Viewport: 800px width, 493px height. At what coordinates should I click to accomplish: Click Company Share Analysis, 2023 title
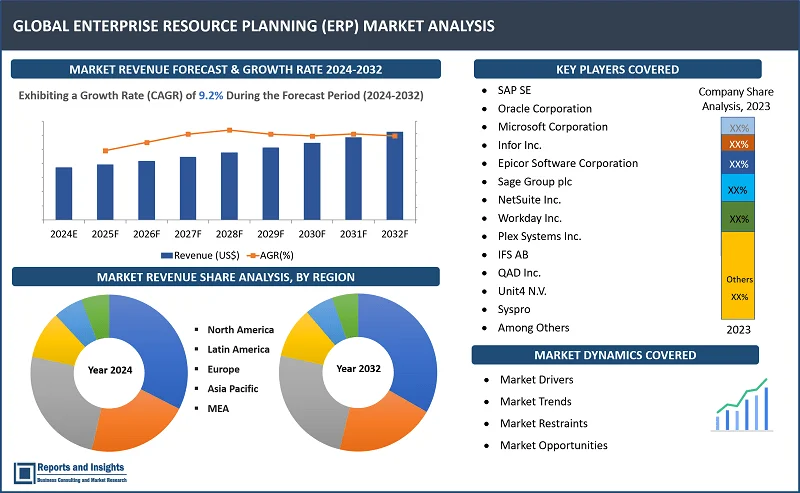736,99
